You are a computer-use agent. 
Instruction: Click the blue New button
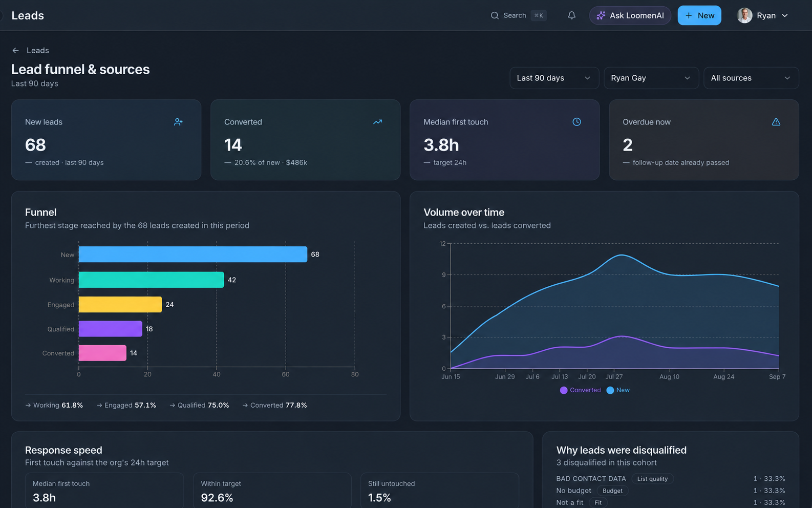(x=699, y=15)
